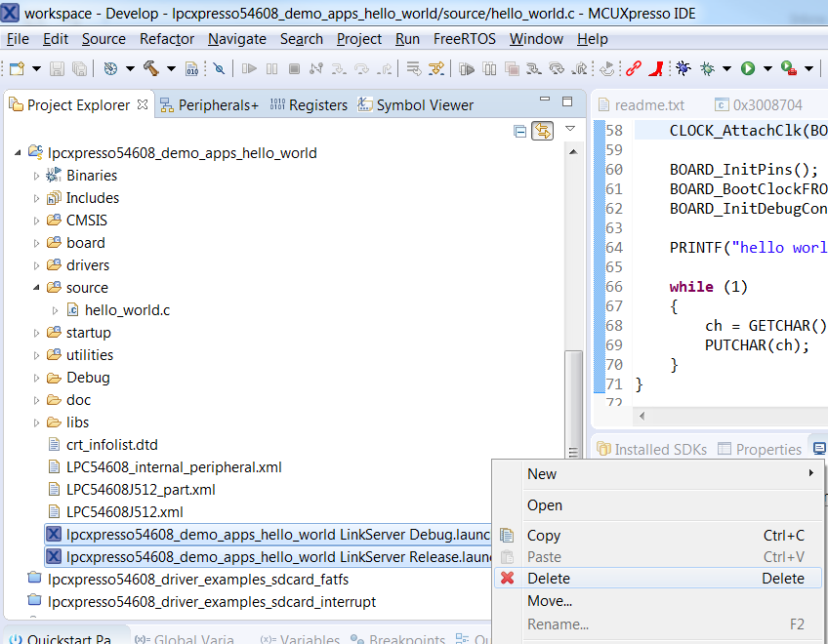Collapse the source folder
This screenshot has width=828, height=644.
coord(36,288)
